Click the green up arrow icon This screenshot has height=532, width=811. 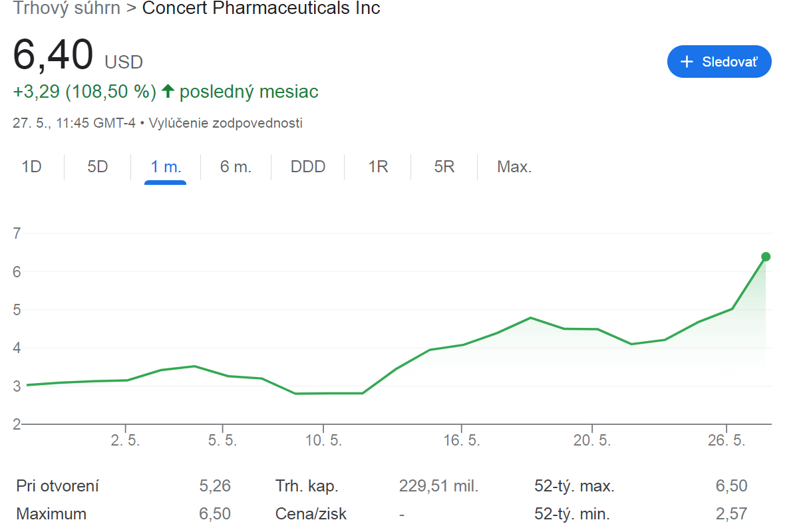(168, 91)
